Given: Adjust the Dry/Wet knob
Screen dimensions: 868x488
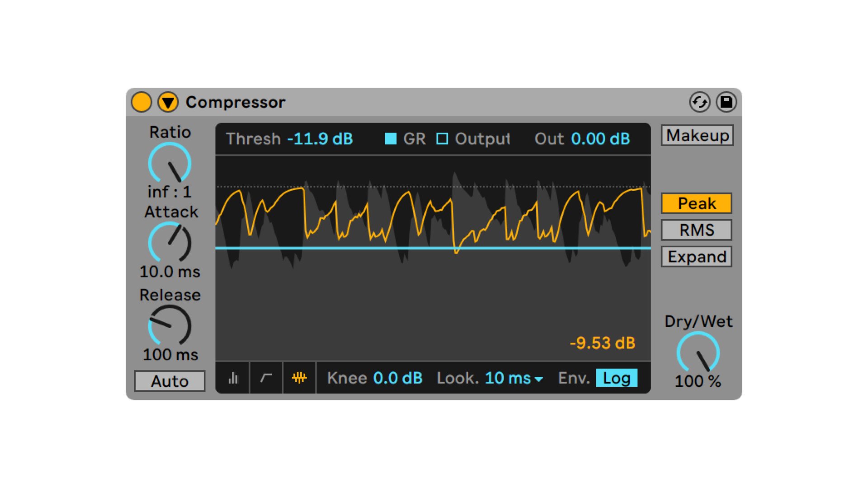Looking at the screenshot, I should (x=698, y=352).
